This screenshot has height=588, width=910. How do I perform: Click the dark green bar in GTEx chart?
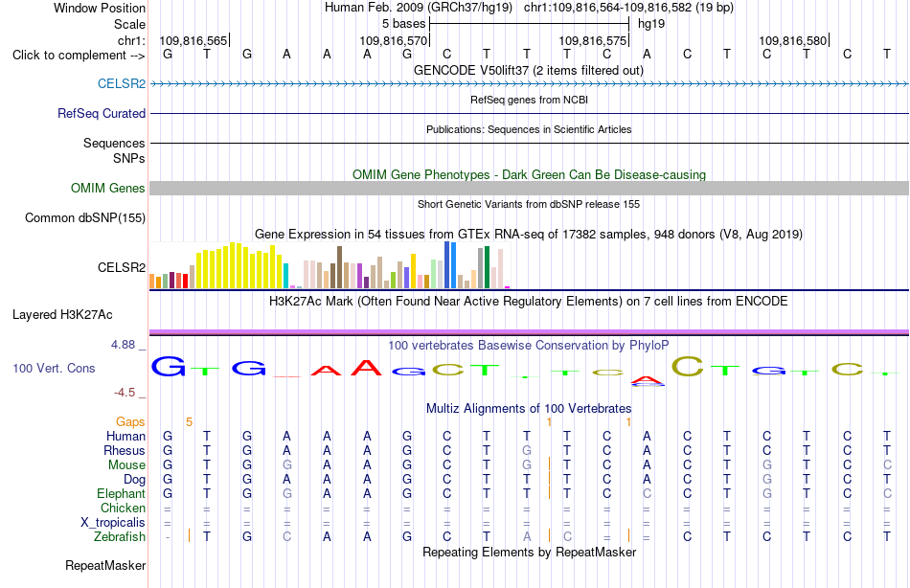click(x=488, y=267)
